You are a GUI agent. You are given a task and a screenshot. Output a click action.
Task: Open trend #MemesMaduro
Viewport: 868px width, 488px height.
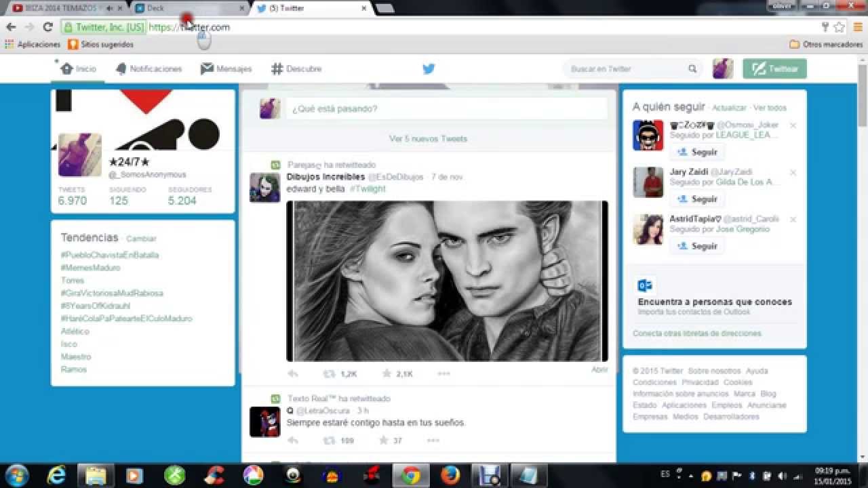pos(90,268)
